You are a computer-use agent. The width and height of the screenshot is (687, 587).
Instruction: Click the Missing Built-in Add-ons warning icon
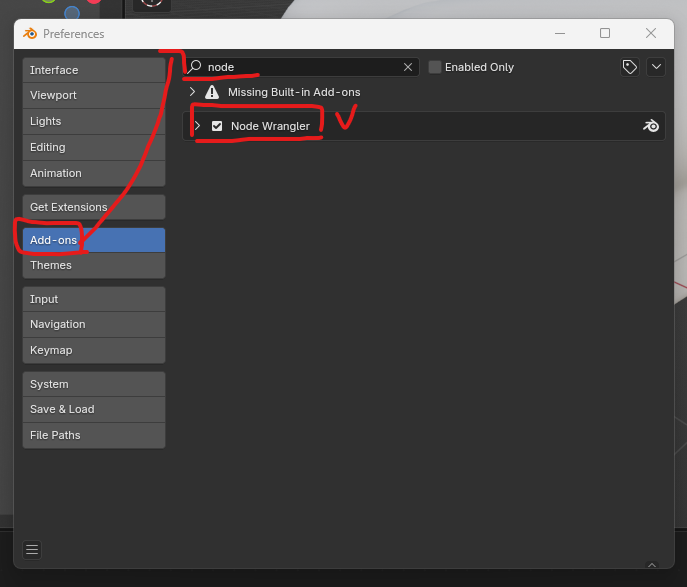(x=212, y=92)
